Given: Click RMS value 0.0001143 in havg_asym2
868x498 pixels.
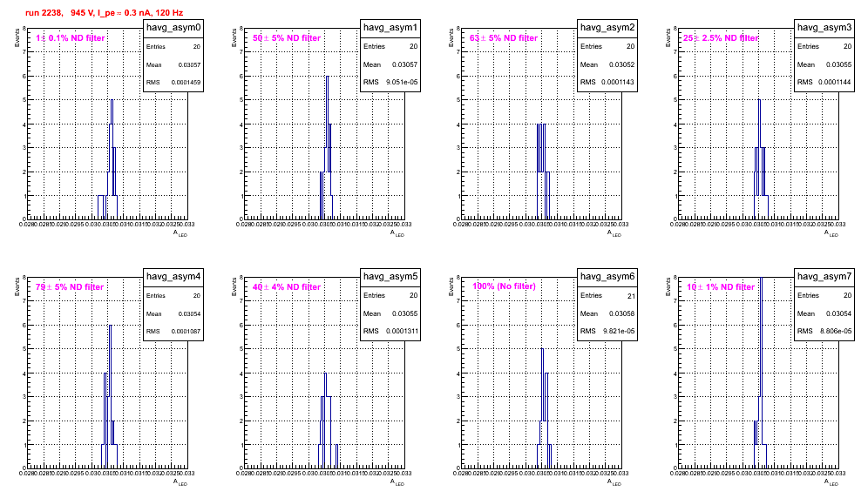Looking at the screenshot, I should 618,83.
